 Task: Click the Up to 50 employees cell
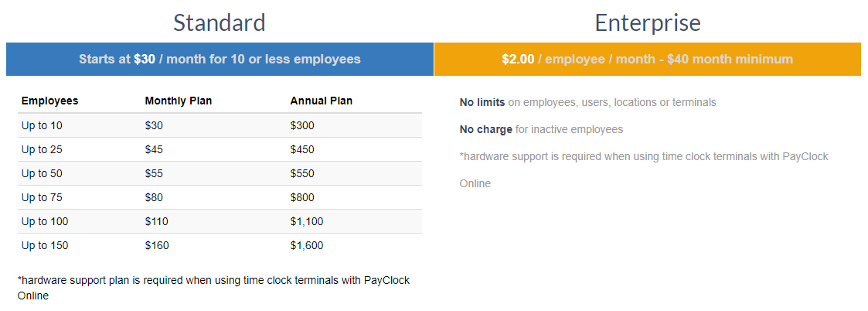point(42,173)
